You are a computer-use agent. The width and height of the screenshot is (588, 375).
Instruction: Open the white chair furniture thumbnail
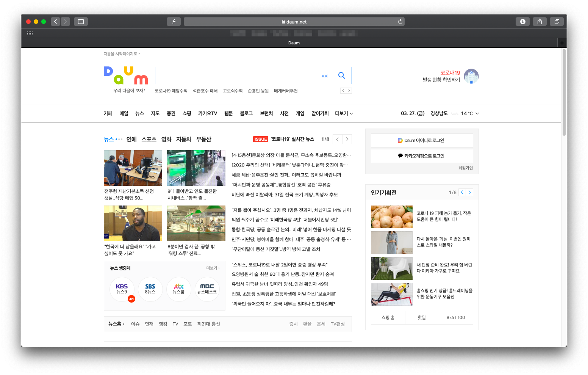pos(392,268)
